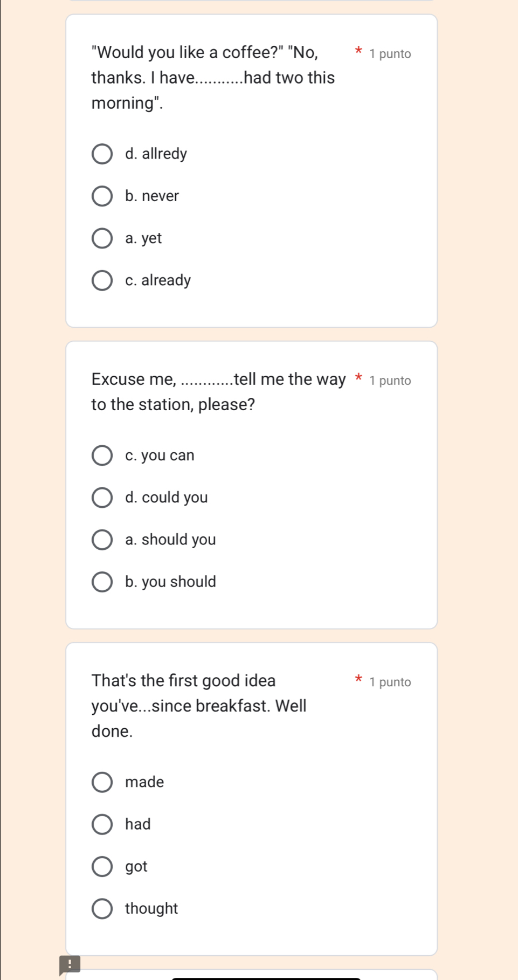Click the '1 punto' label on station question

click(390, 381)
